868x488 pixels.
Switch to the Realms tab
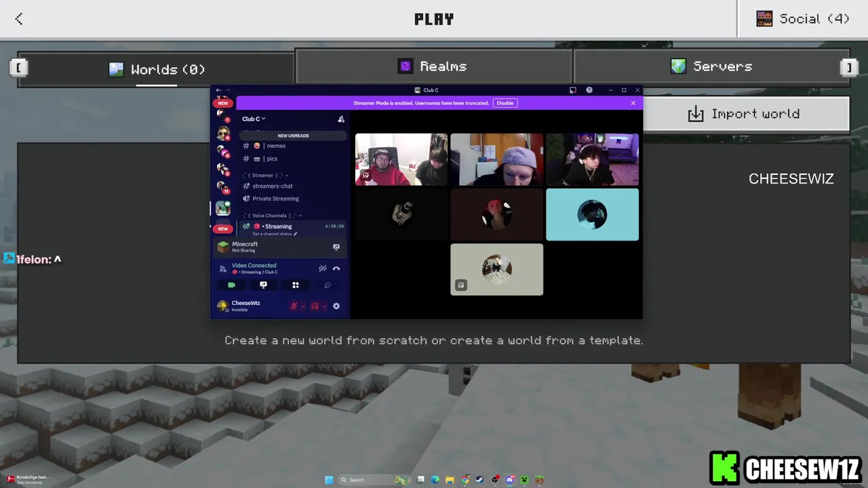coord(433,66)
